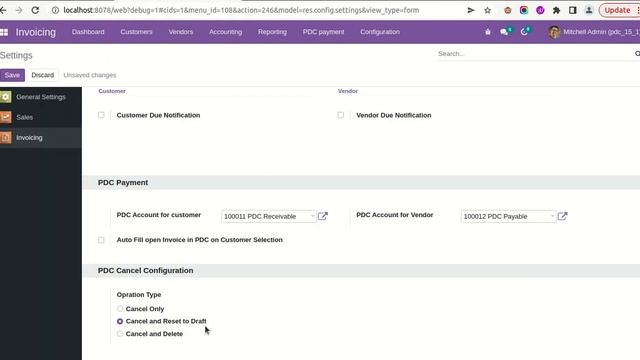Click the browser forward arrow
The width and height of the screenshot is (640, 360).
point(19,10)
